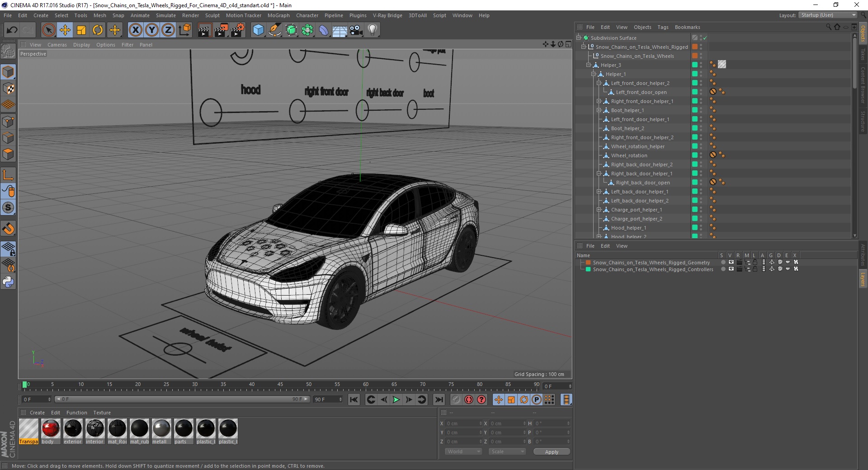
Task: Collapse Subdivision Surface object tree
Action: coord(578,38)
